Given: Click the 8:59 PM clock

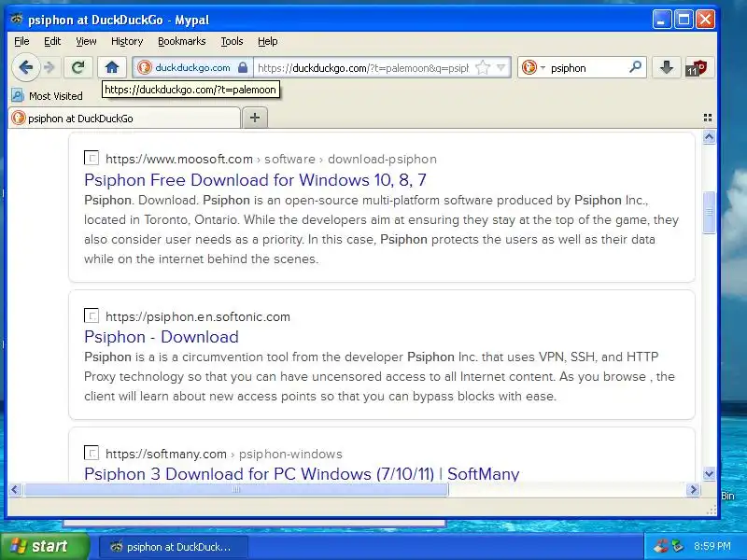Looking at the screenshot, I should (x=712, y=546).
